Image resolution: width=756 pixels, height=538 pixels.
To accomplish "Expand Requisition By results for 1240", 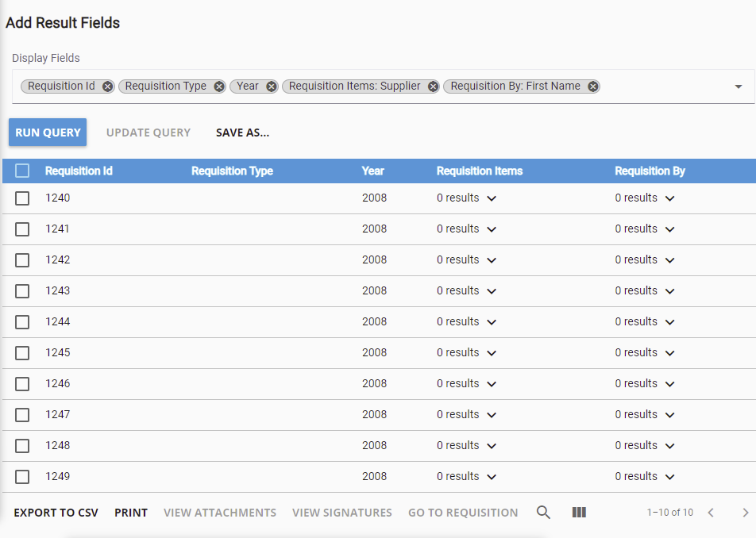I will tap(669, 198).
